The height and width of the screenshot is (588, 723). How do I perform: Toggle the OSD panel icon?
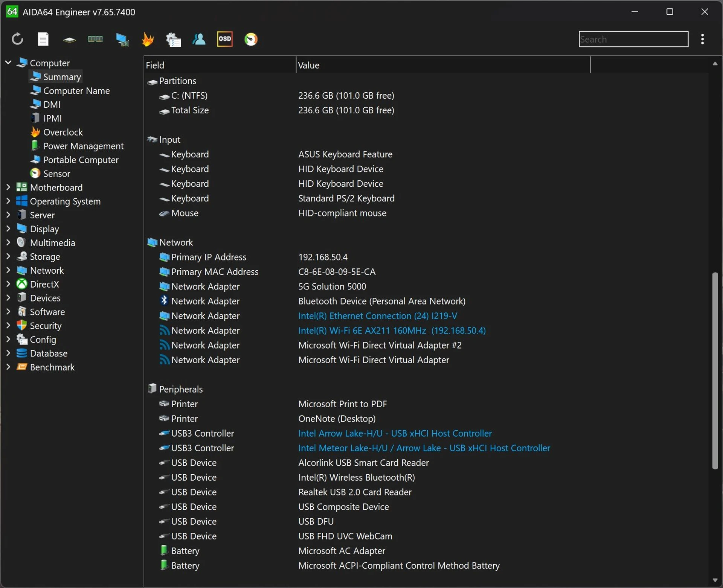[225, 39]
